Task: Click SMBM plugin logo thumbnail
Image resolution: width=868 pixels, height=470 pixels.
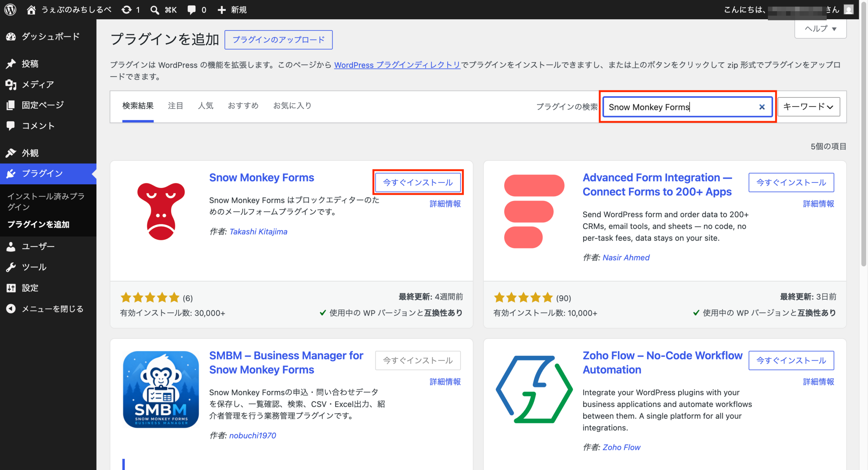Action: click(x=161, y=389)
